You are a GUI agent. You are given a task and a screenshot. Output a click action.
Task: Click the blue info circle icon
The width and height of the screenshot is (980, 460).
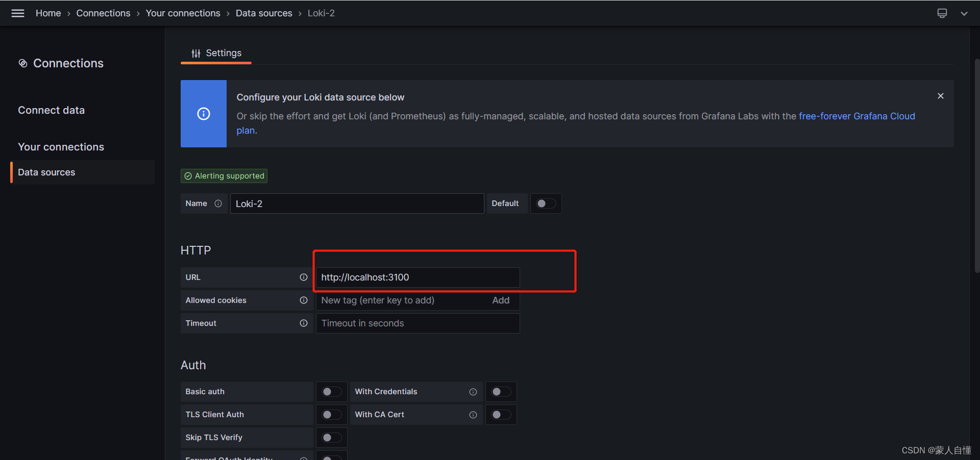tap(204, 114)
